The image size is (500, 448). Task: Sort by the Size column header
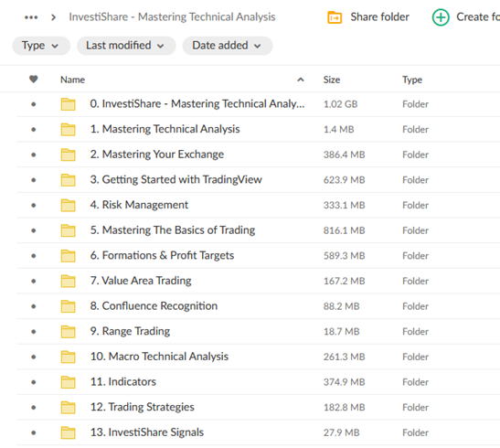coord(332,80)
